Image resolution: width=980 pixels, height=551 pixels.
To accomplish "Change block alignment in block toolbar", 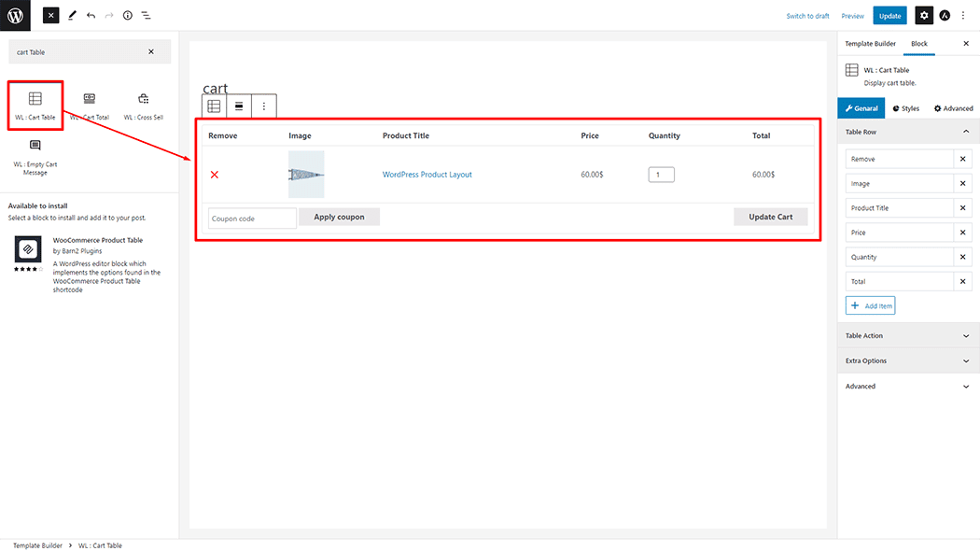I will [x=239, y=106].
